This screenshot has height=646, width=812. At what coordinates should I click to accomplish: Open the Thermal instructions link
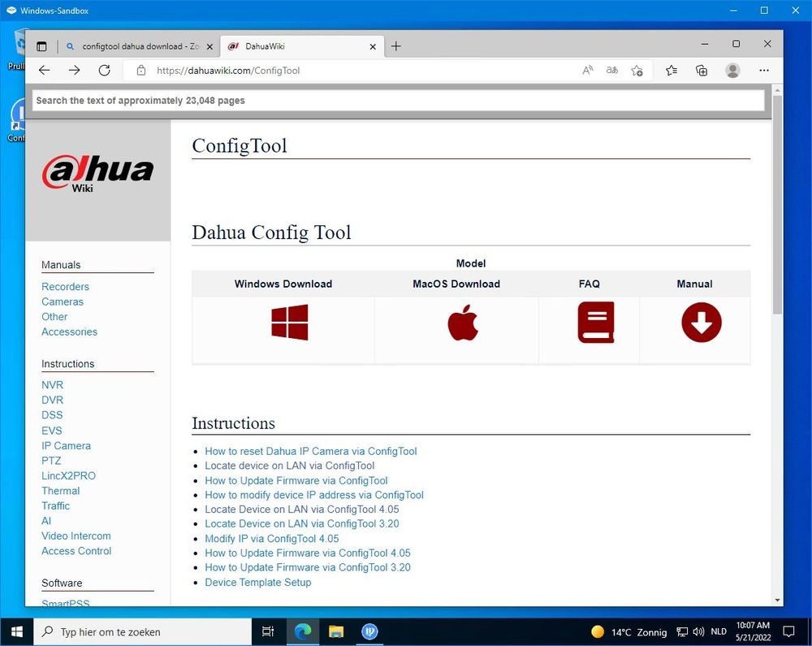(x=61, y=491)
